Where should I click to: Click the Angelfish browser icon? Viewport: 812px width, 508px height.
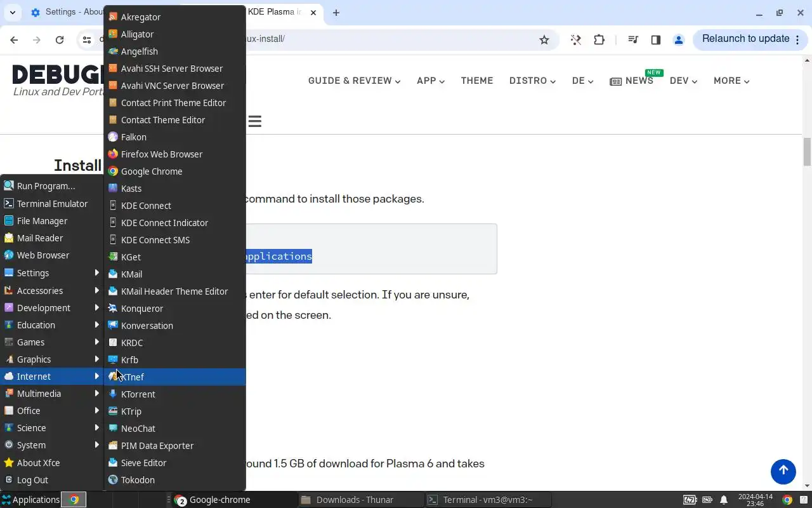tap(113, 51)
